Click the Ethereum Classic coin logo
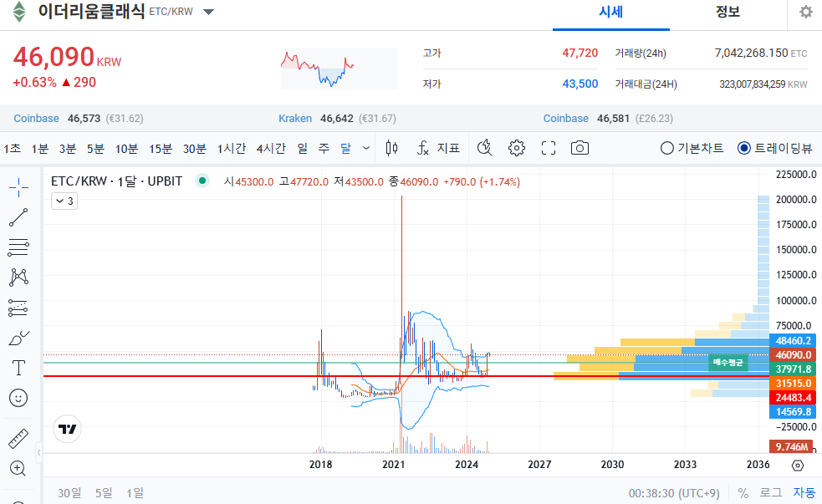Viewport: 822px width, 504px height. click(19, 12)
